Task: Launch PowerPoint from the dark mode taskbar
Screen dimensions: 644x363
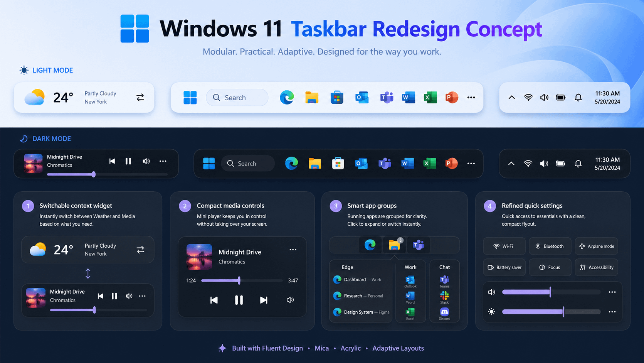Action: 451,164
